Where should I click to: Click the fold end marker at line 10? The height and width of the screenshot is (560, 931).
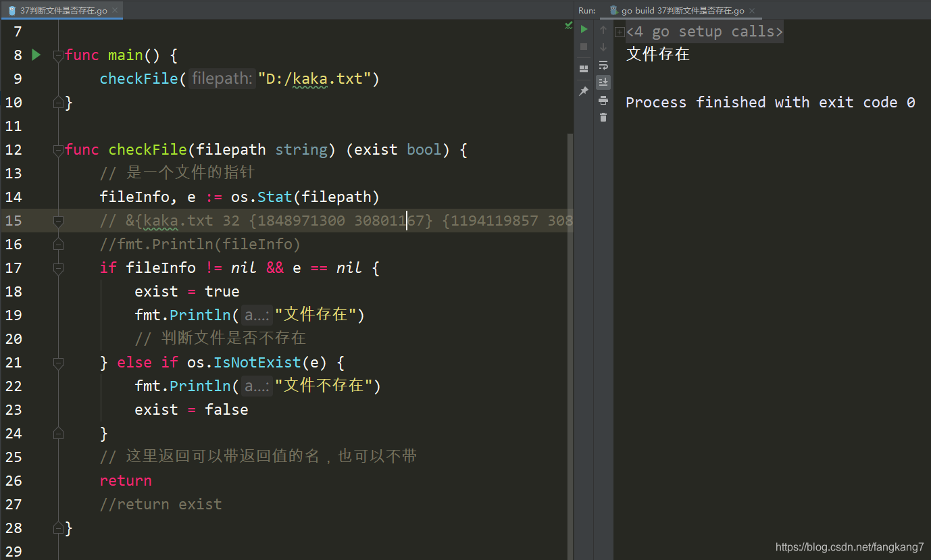pyautogui.click(x=58, y=103)
